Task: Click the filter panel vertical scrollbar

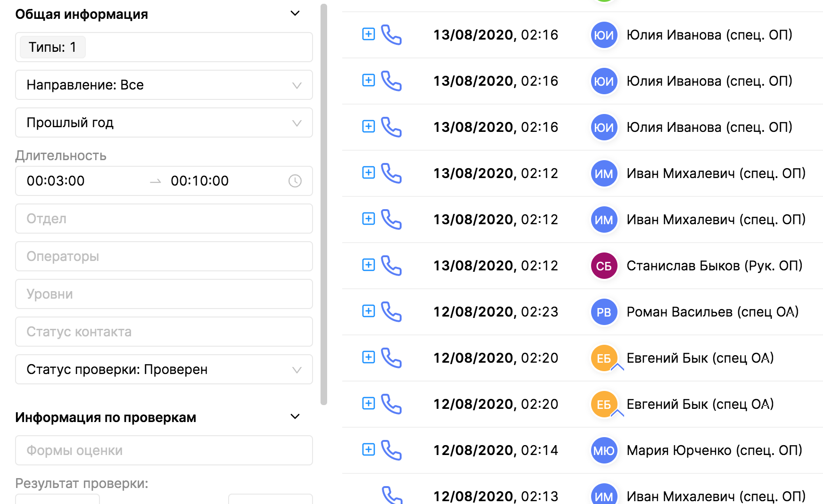Action: click(324, 203)
